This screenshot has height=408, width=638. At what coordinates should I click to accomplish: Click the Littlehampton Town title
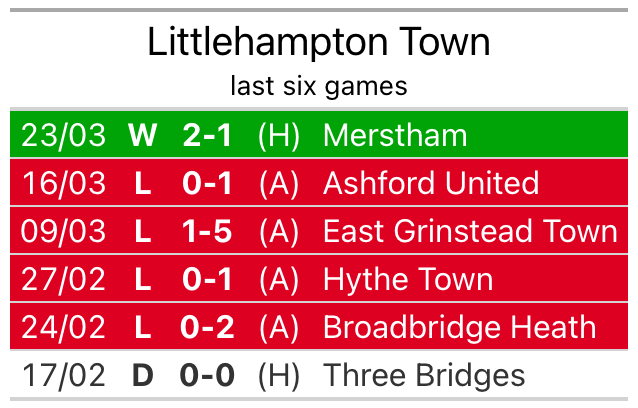pyautogui.click(x=319, y=42)
